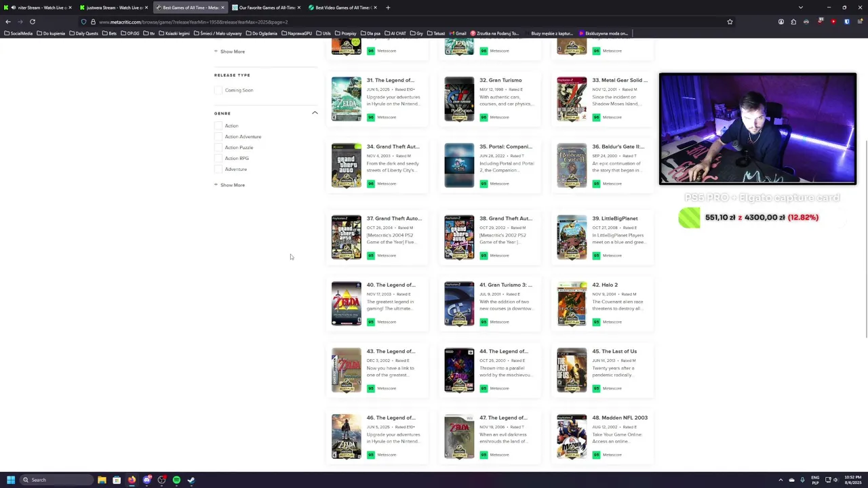Screen dimensions: 868x488
Task: Open 42. Halo 2 game title
Action: pyautogui.click(x=605, y=285)
